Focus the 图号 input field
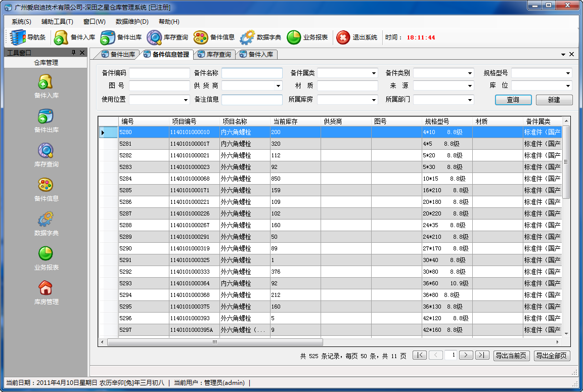Screen dimensions: 583x392 click(x=159, y=86)
